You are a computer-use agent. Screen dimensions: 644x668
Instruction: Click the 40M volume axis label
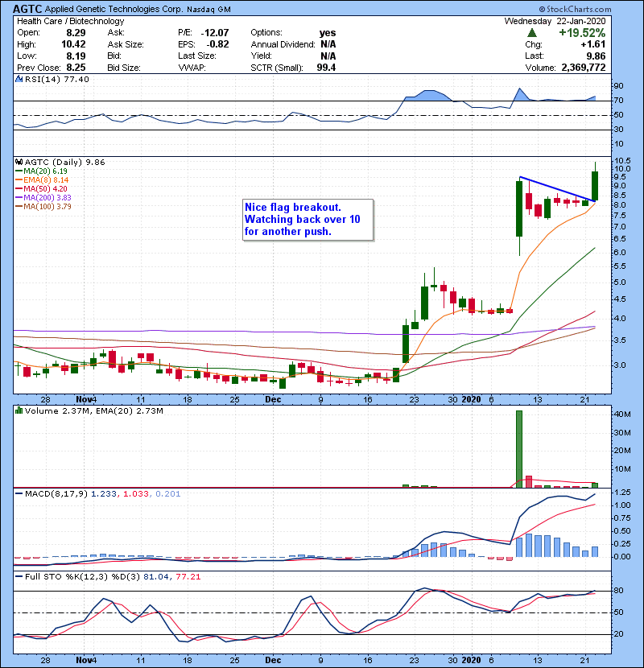(622, 414)
